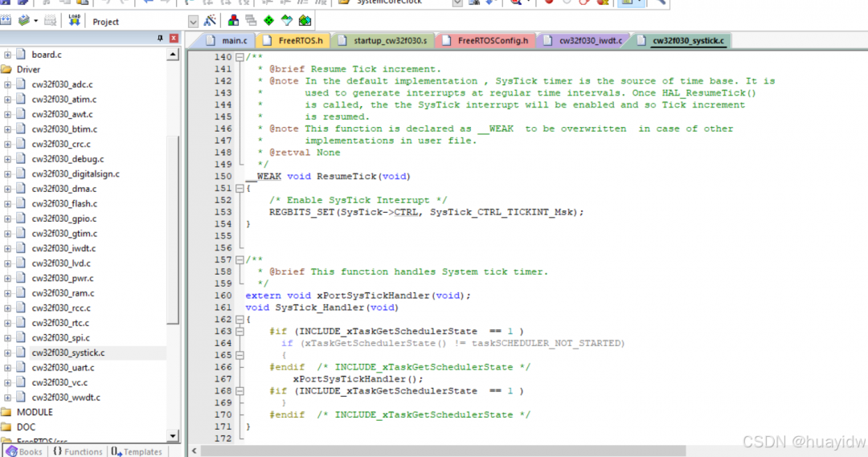The height and width of the screenshot is (457, 868).
Task: Click the file icon beside cw32f030_wwdt.c
Action: (x=21, y=398)
